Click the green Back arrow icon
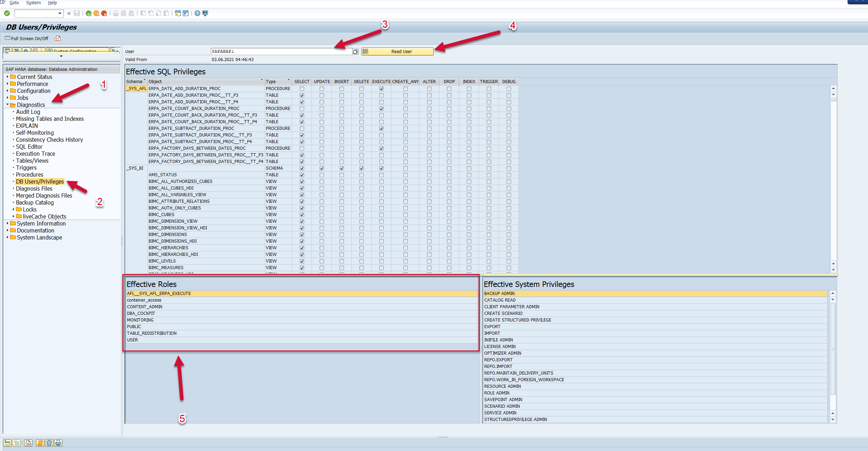 point(89,13)
